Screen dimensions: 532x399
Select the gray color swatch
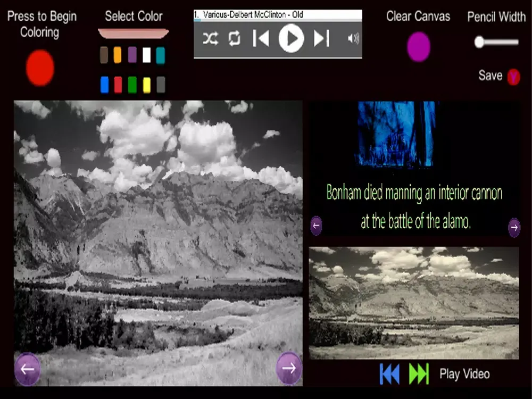161,85
